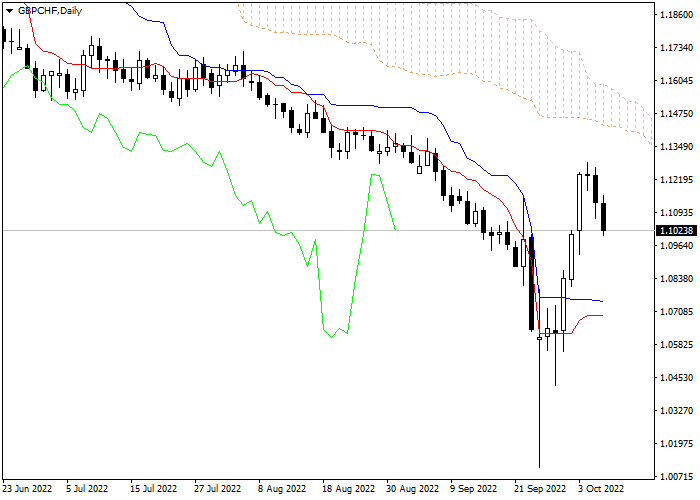Screen dimensions: 700x500
Task: Click the 1.03270 price scale label
Action: 677,411
